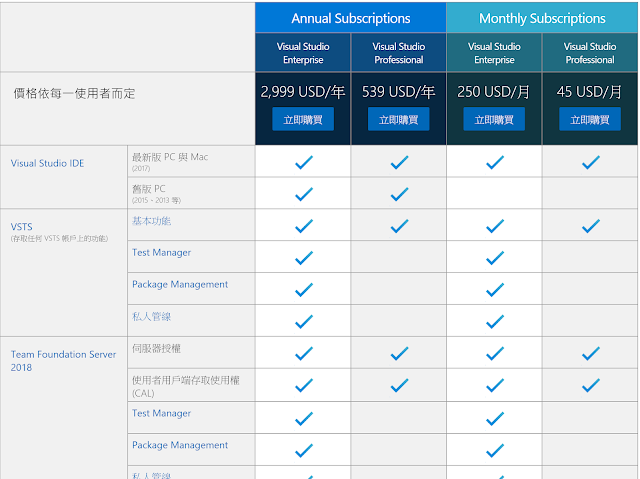Click the 立即購買 button under 539 USD/年
This screenshot has height=479, width=640.
point(398,119)
